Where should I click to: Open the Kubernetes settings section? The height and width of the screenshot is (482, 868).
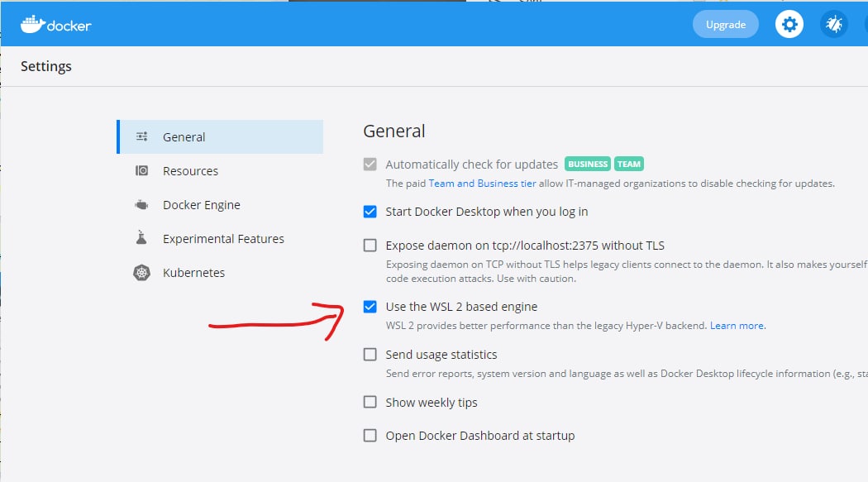coord(220,272)
